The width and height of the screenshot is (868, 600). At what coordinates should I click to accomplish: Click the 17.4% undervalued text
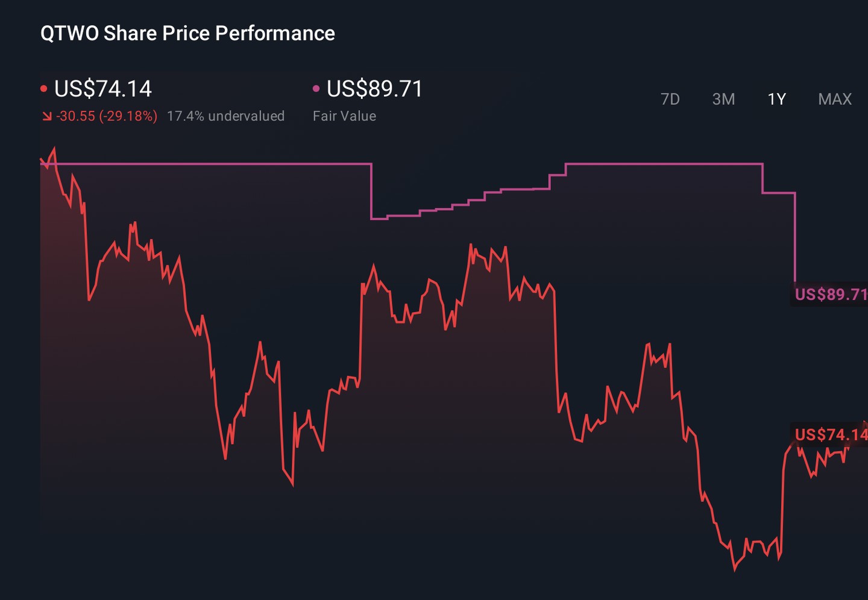coord(225,116)
